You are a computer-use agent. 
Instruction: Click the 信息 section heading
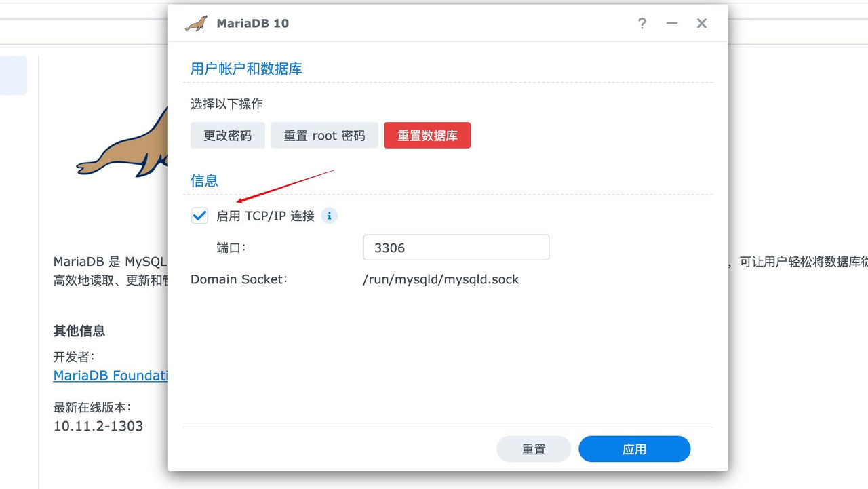204,180
